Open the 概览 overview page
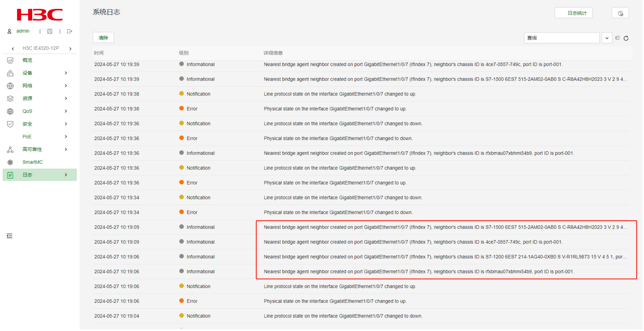644x331 pixels. pos(28,60)
